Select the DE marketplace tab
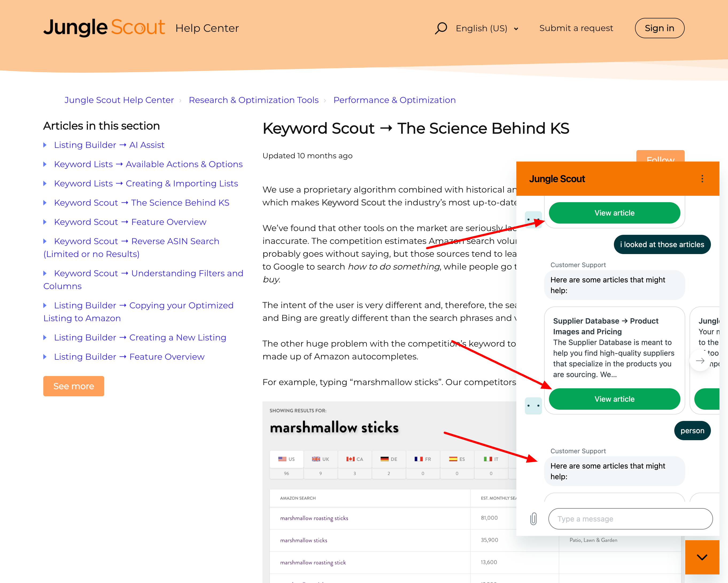The height and width of the screenshot is (583, 728). pyautogui.click(x=389, y=459)
